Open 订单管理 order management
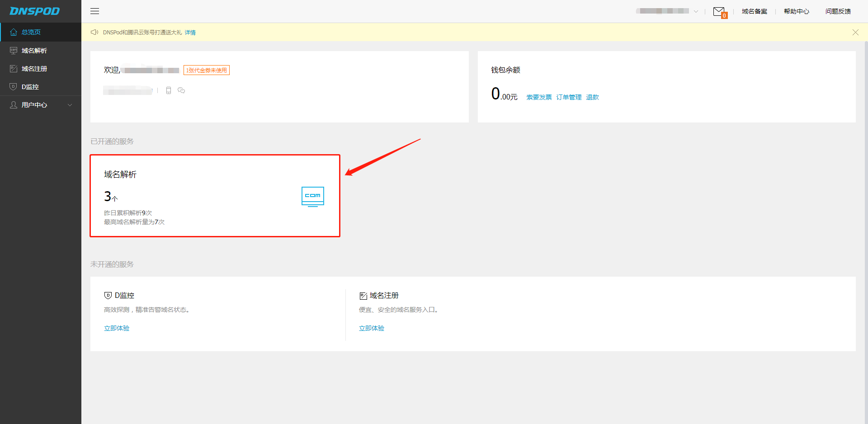The image size is (868, 424). point(569,97)
